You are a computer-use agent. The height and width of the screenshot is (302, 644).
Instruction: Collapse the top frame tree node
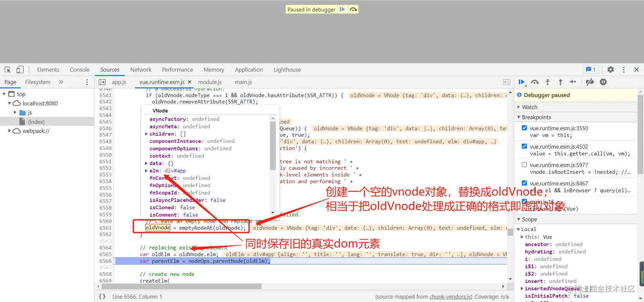click(x=4, y=94)
